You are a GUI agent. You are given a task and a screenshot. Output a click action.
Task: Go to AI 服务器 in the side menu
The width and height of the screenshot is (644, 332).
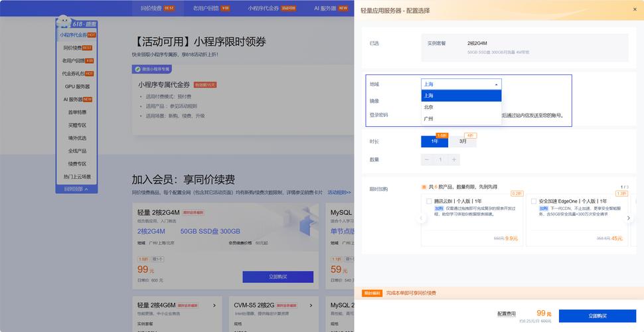[x=77, y=100]
